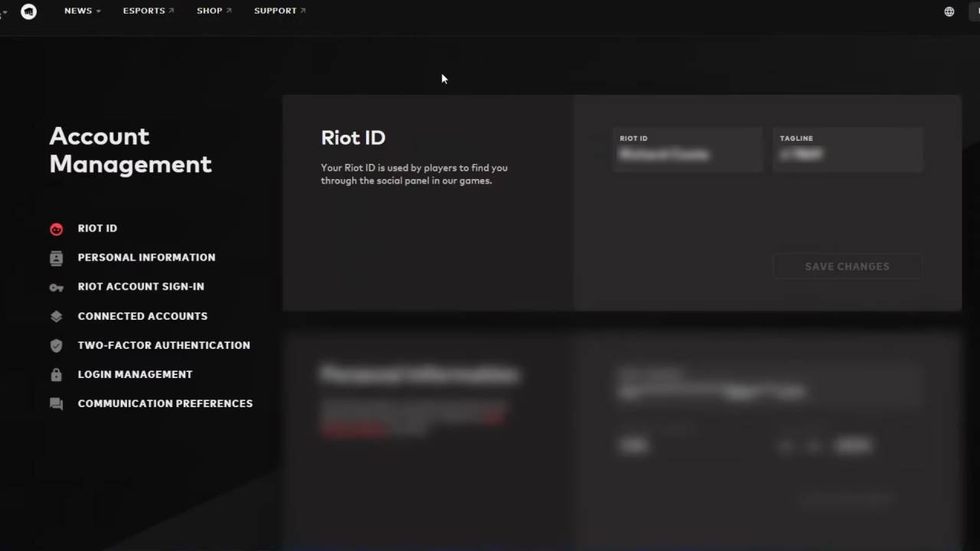The image size is (980, 551).
Task: Click the Riot Games fist logo
Action: (28, 11)
